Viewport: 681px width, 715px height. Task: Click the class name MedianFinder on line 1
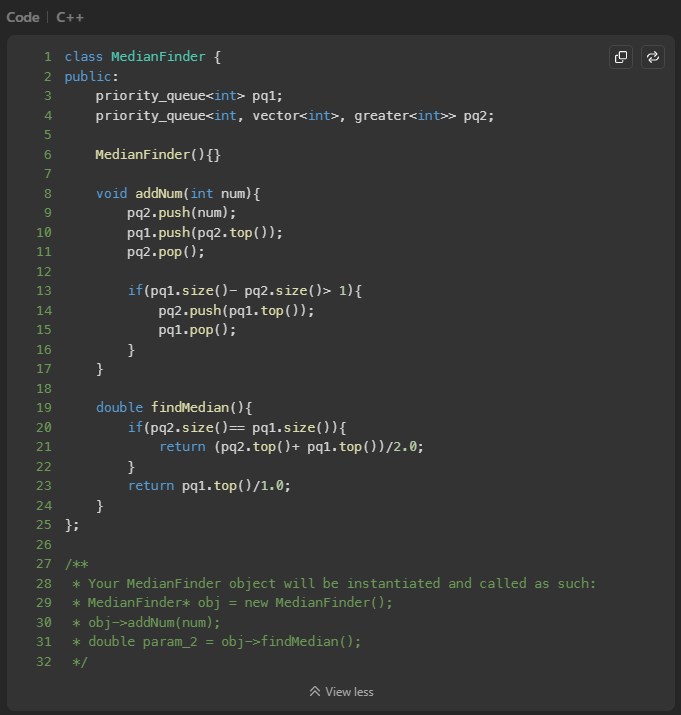pos(158,57)
